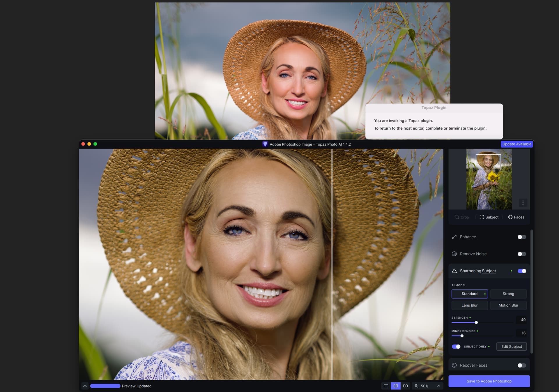
Task: Open the Sharpening Subject target dropdown
Action: [489, 271]
